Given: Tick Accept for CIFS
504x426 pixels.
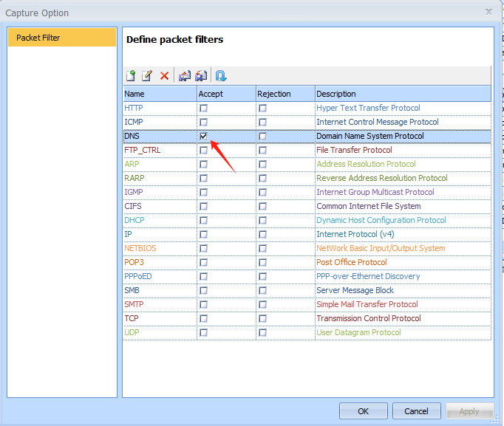Looking at the screenshot, I should coord(203,207).
